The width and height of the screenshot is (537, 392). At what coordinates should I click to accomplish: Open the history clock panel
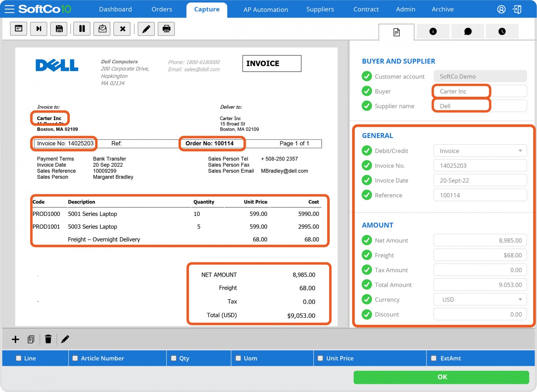[502, 31]
